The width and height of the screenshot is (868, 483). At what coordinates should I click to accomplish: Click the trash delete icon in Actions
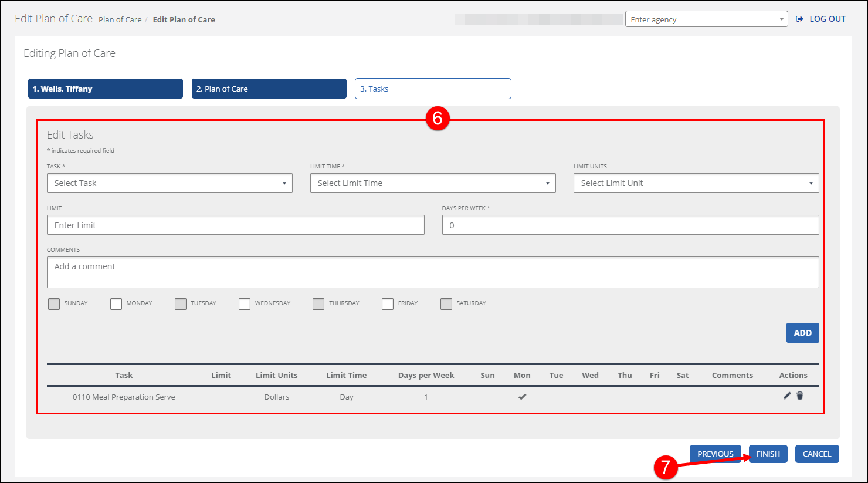click(800, 396)
